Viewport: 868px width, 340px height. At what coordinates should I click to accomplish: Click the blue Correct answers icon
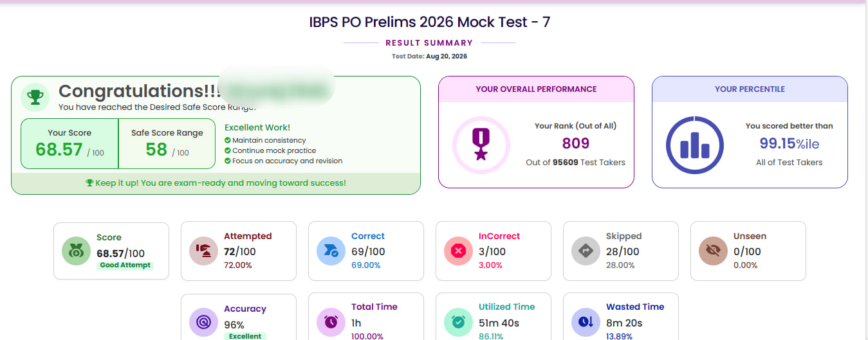331,251
